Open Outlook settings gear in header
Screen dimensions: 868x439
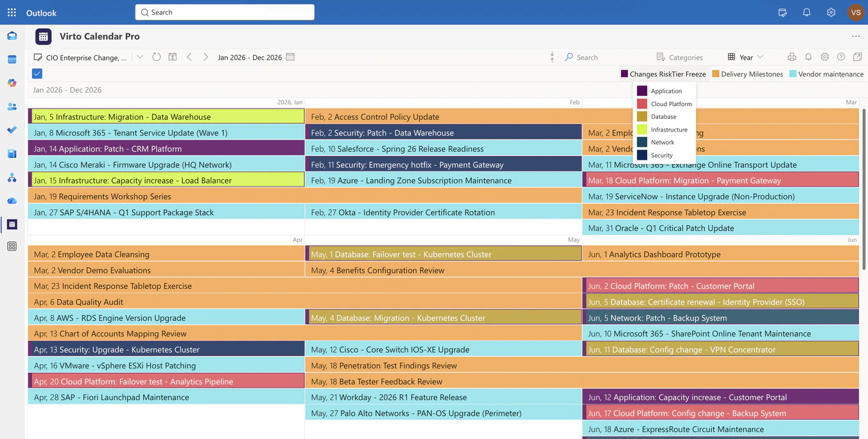point(831,12)
